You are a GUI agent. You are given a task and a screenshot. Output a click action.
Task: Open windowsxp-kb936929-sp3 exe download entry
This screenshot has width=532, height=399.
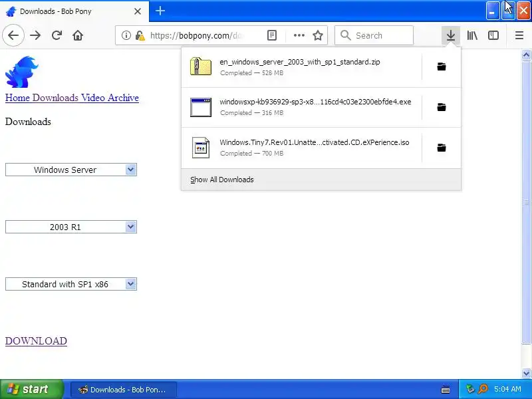point(302,107)
